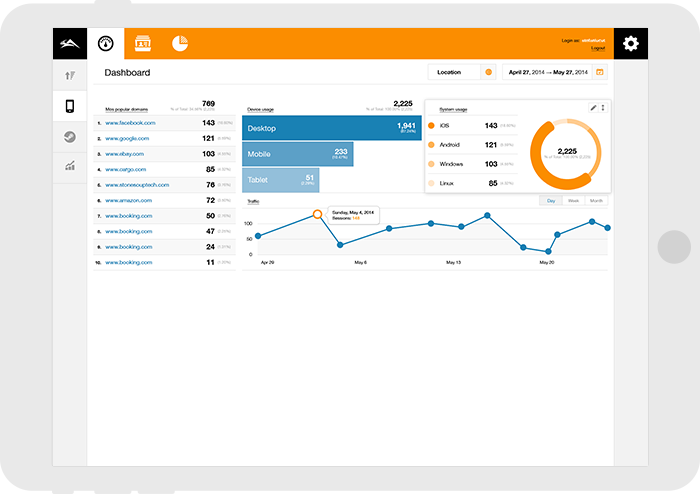Click the store icon in top bar
The width and height of the screenshot is (700, 494).
tap(143, 43)
